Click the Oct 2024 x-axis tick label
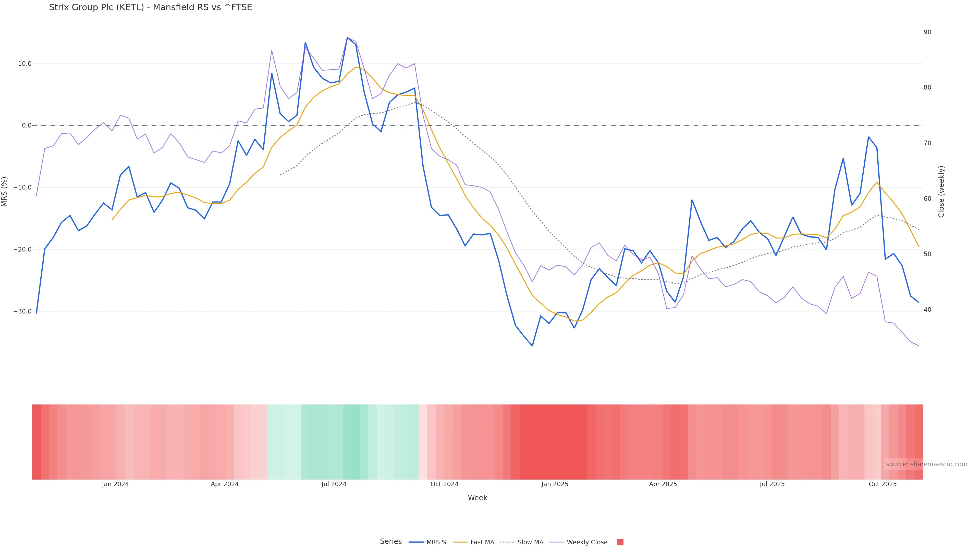Image resolution: width=980 pixels, height=551 pixels. pos(444,484)
